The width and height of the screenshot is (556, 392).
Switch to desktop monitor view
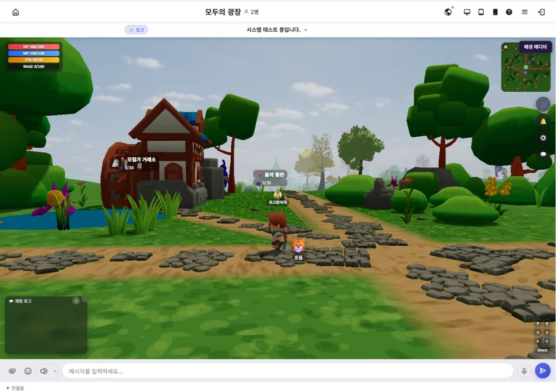click(467, 12)
